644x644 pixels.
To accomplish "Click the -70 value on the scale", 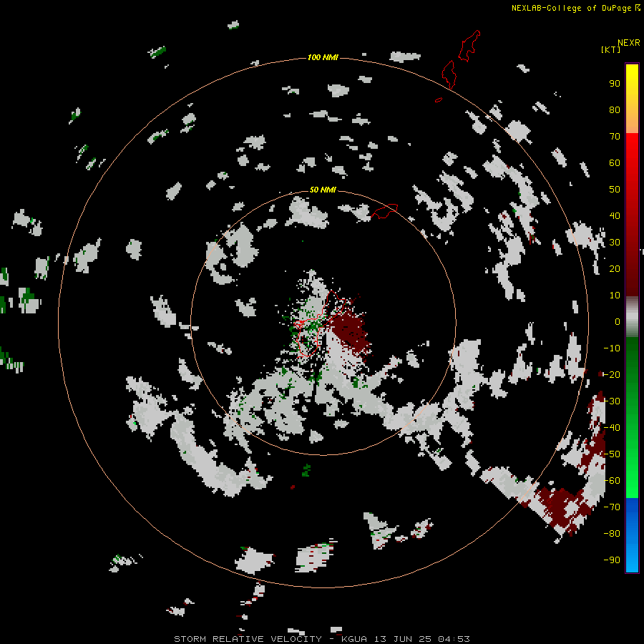I will pyautogui.click(x=612, y=507).
